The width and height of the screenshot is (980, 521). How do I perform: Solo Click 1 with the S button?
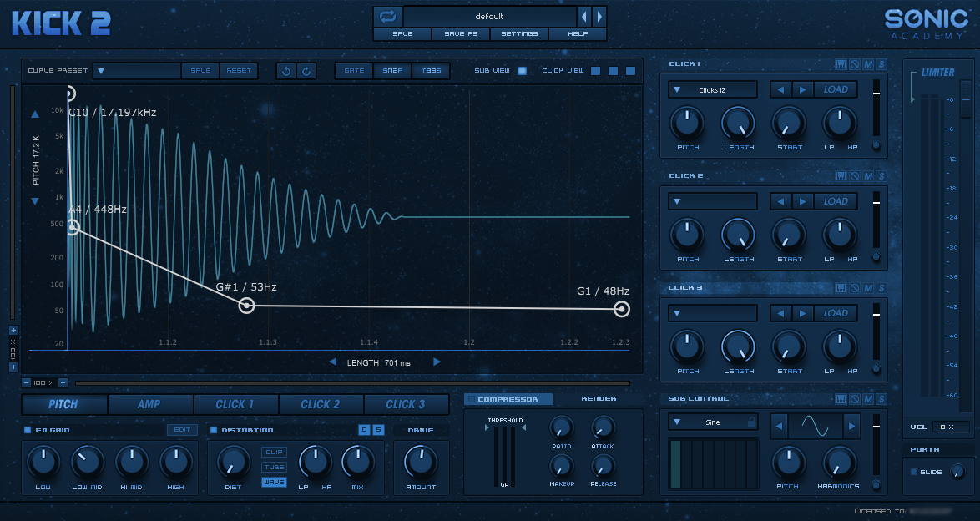881,64
